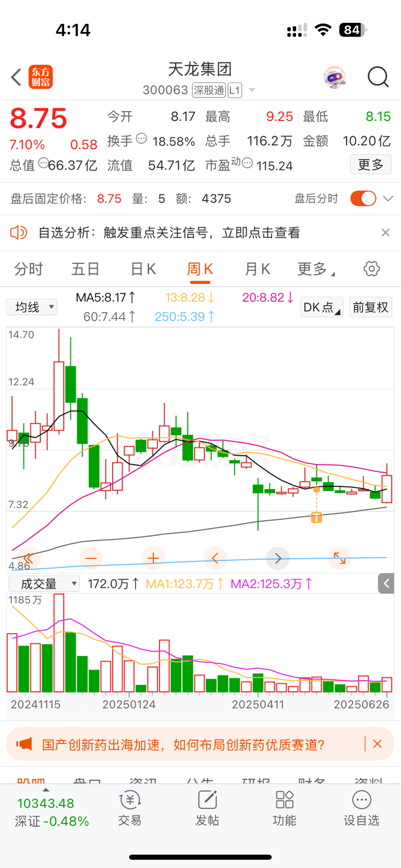401x868 pixels.
Task: Switch to the 五日 tab
Action: pos(86,269)
